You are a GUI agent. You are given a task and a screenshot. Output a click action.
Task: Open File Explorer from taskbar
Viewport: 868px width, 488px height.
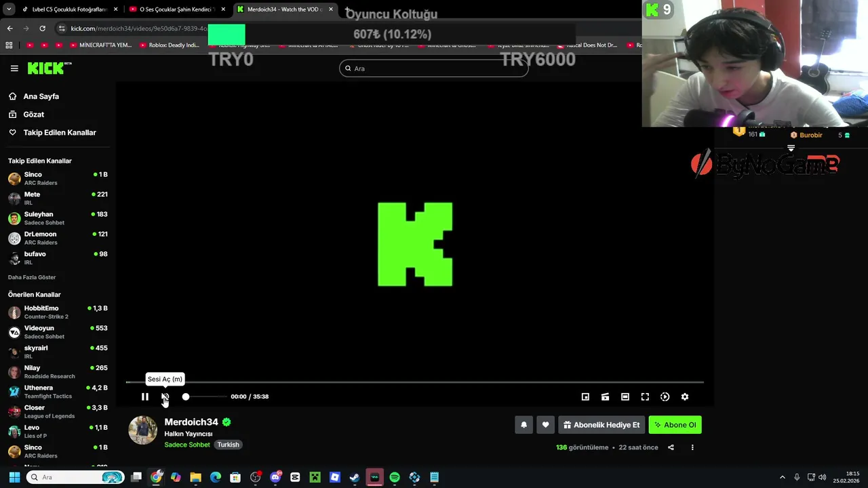(x=195, y=477)
